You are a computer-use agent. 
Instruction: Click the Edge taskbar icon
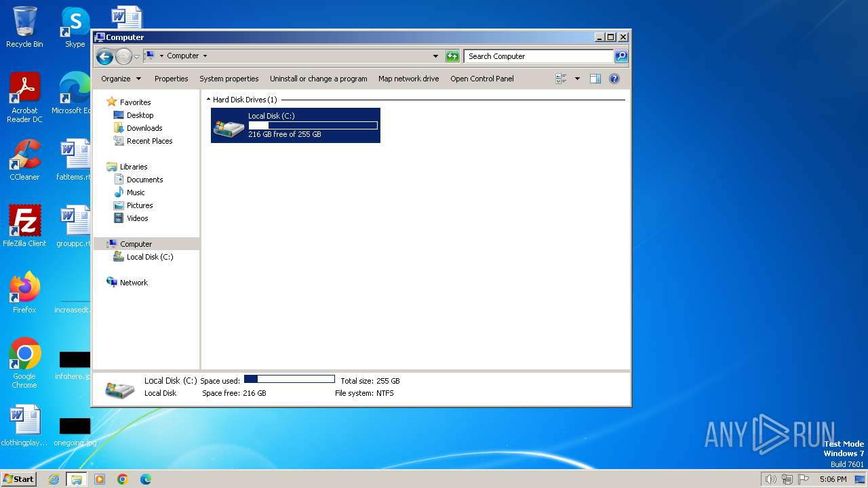pyautogui.click(x=146, y=479)
